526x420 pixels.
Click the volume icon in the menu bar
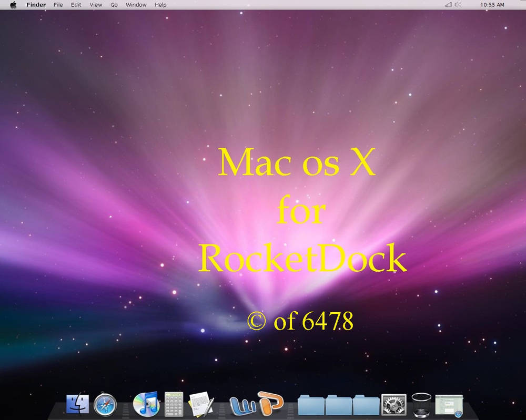457,5
